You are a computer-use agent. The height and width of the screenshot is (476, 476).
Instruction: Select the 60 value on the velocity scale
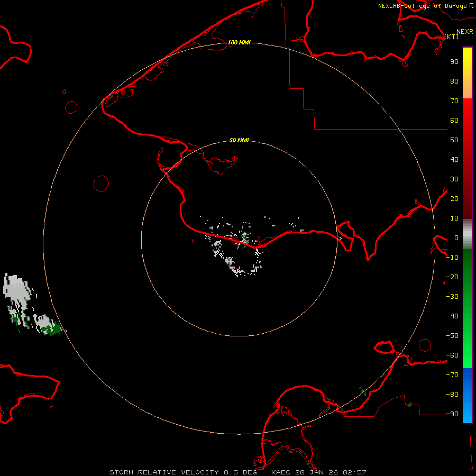[454, 120]
